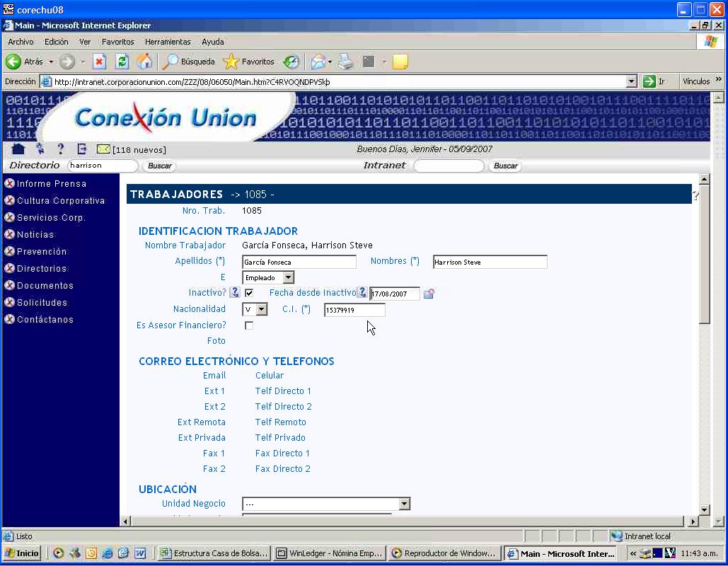
Task: Expand the Vínculos links chevron
Action: [x=719, y=79]
